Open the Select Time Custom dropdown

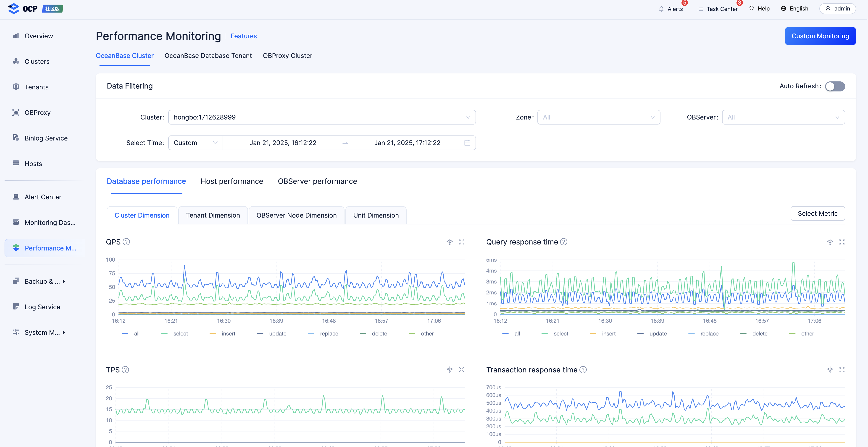coord(195,143)
